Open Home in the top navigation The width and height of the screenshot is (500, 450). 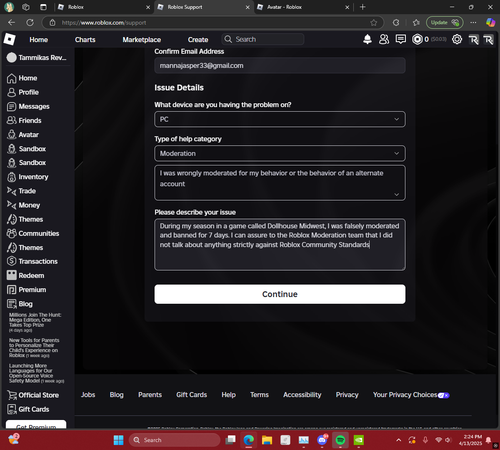click(x=39, y=40)
